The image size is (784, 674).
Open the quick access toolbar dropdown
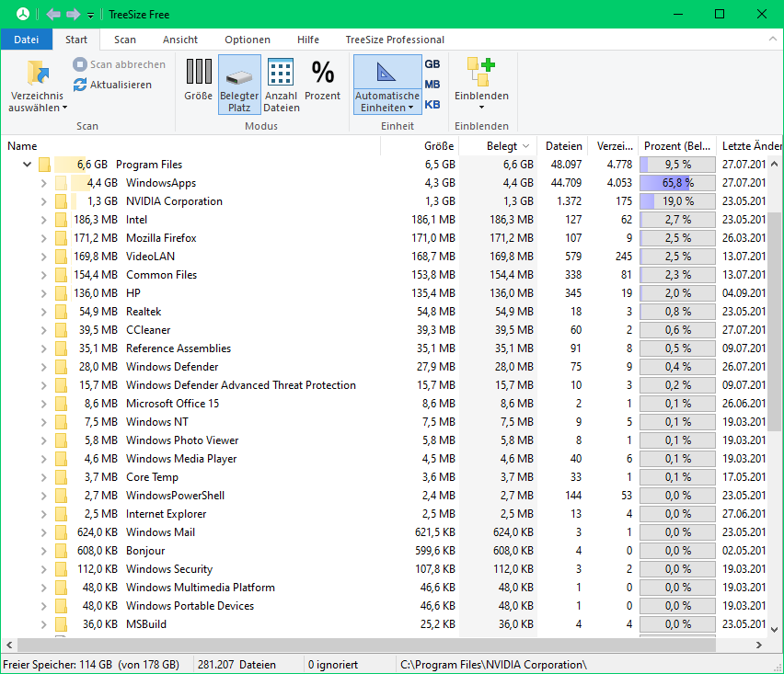[x=90, y=15]
